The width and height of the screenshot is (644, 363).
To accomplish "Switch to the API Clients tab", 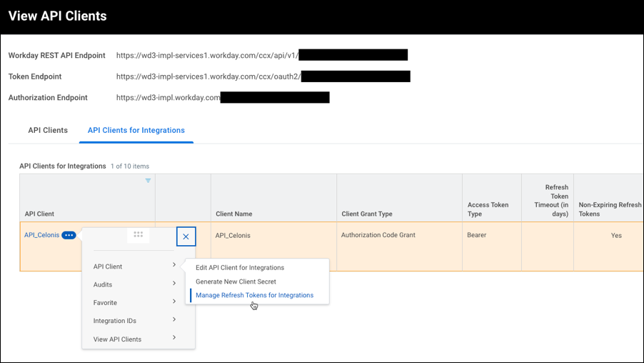I will tap(48, 130).
